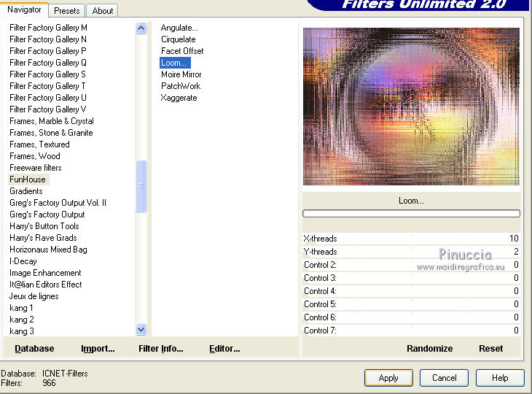Select Filter Factory Gallery V category

tap(48, 109)
